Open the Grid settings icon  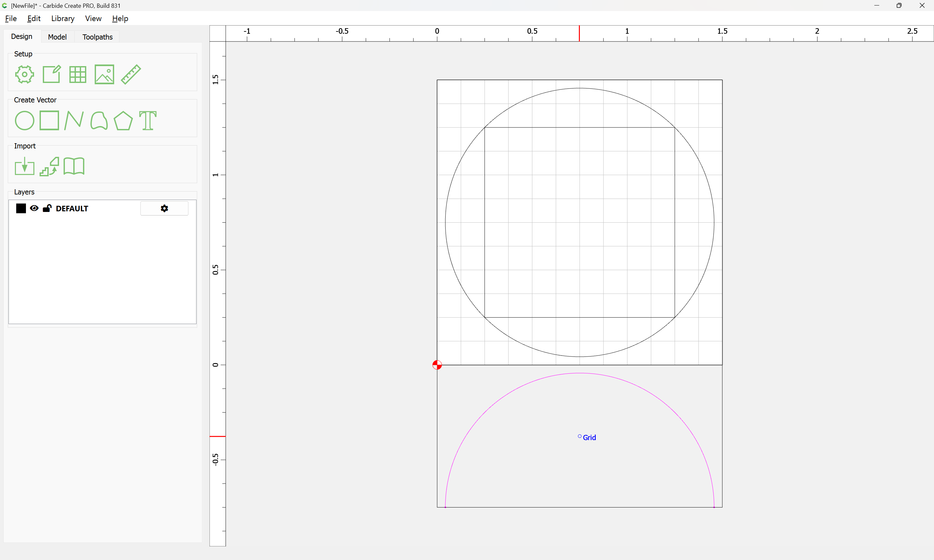pyautogui.click(x=78, y=74)
